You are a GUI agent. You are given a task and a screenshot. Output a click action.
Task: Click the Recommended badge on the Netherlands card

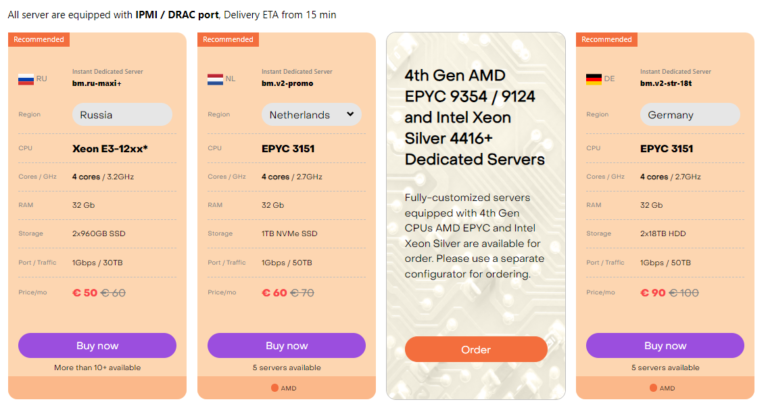click(228, 40)
